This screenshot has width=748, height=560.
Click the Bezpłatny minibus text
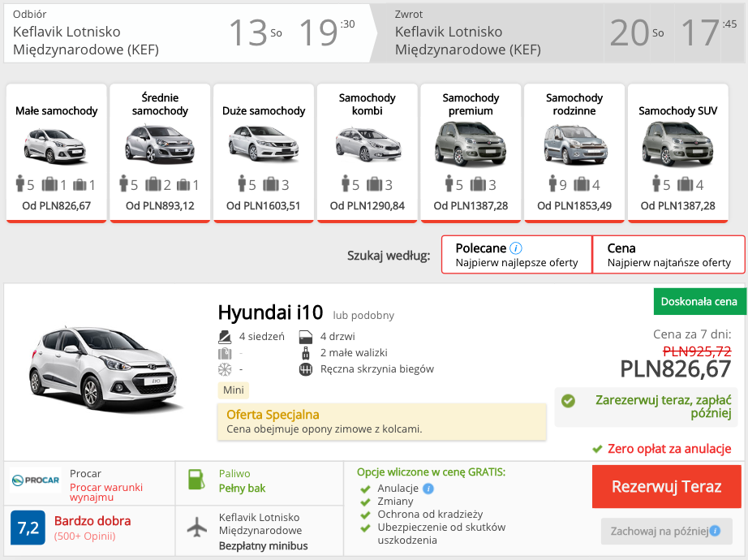click(x=264, y=545)
